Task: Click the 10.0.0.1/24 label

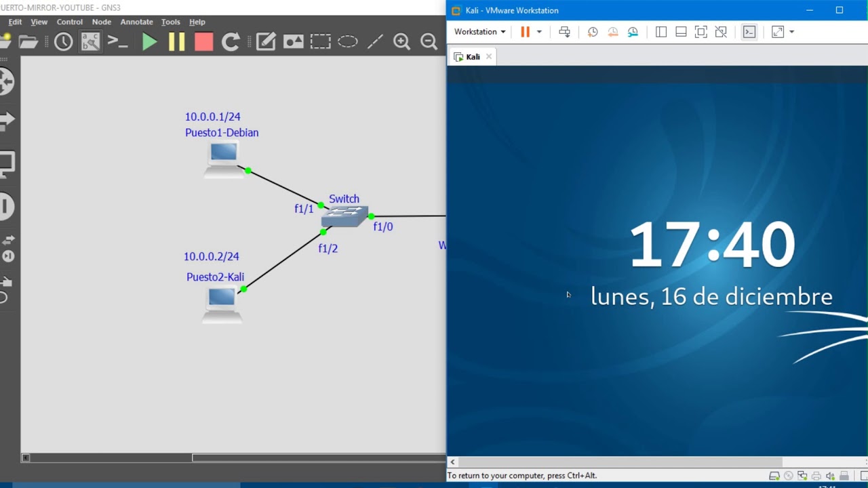Action: (213, 117)
